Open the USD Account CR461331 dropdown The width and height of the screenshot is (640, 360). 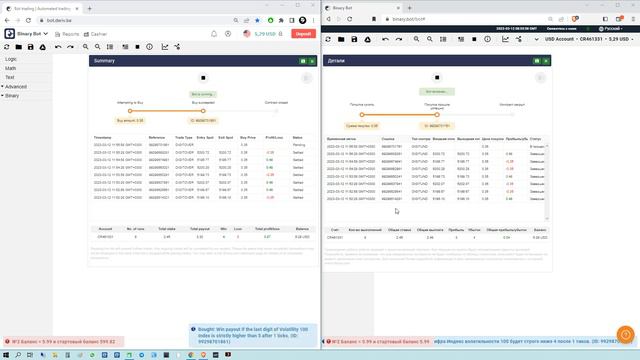click(x=589, y=39)
